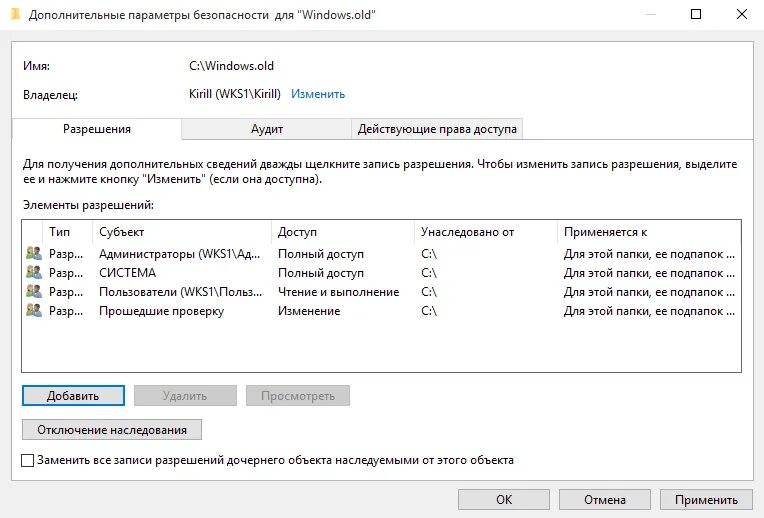764x518 pixels.
Task: Select the Администраторы (WKS1\Ад... entry
Action: tap(179, 254)
